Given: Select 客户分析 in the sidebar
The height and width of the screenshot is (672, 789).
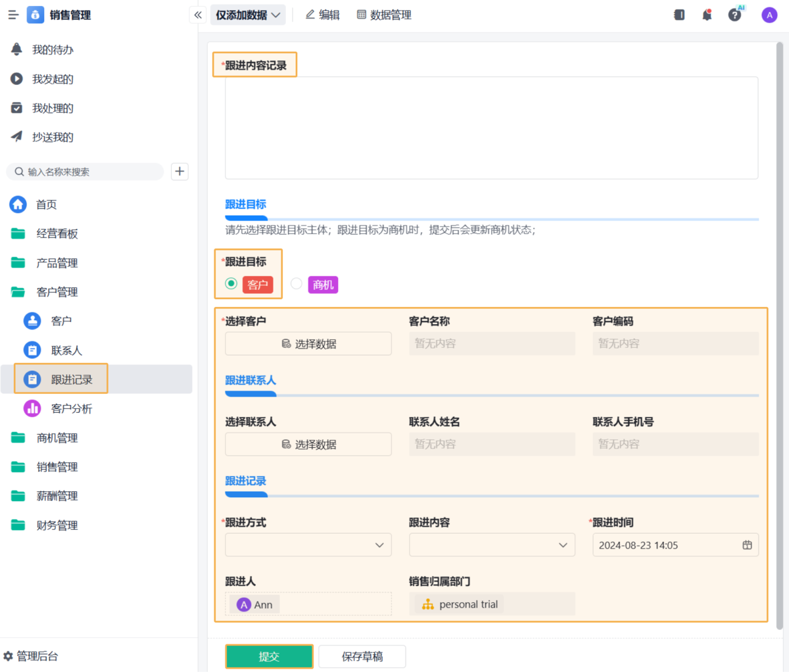Looking at the screenshot, I should [x=71, y=409].
